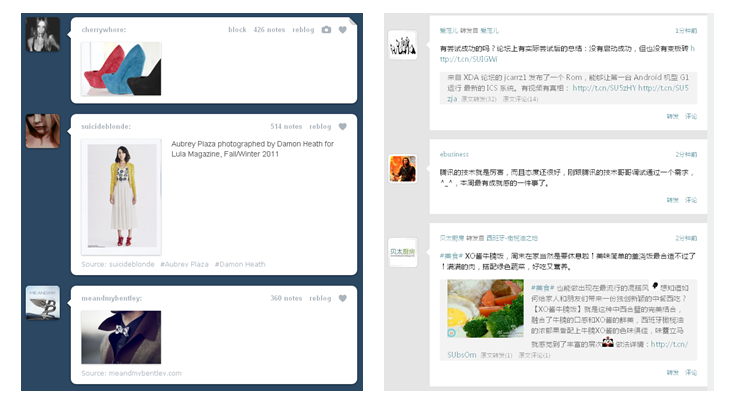View 426 notes on cherrywhore post
Viewport: 730px width, 404px height.
pyautogui.click(x=269, y=30)
